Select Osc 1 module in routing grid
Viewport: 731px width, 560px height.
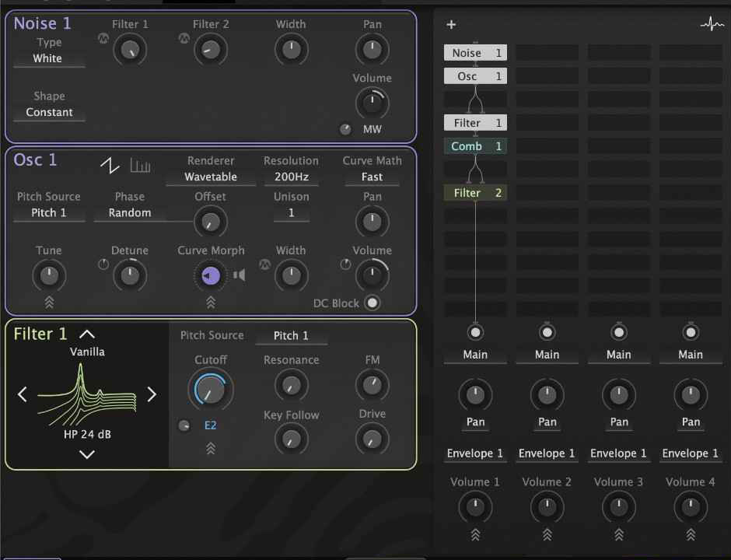(x=475, y=76)
